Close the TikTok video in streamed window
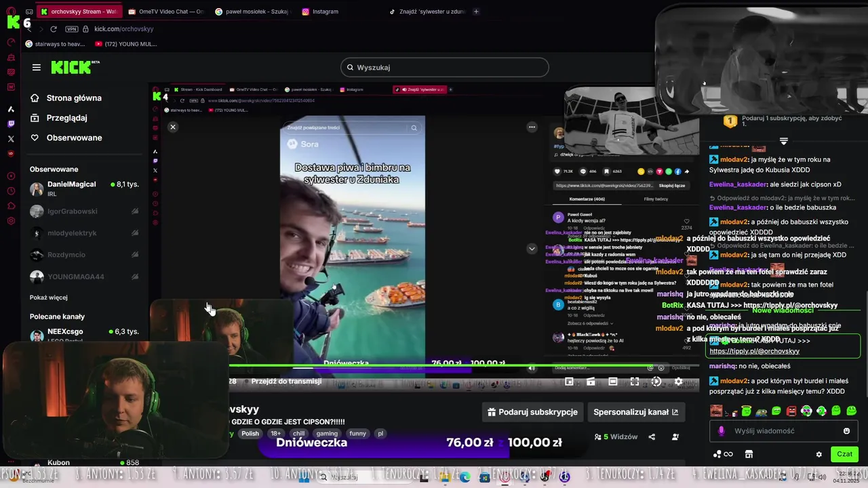The image size is (868, 488). (173, 127)
